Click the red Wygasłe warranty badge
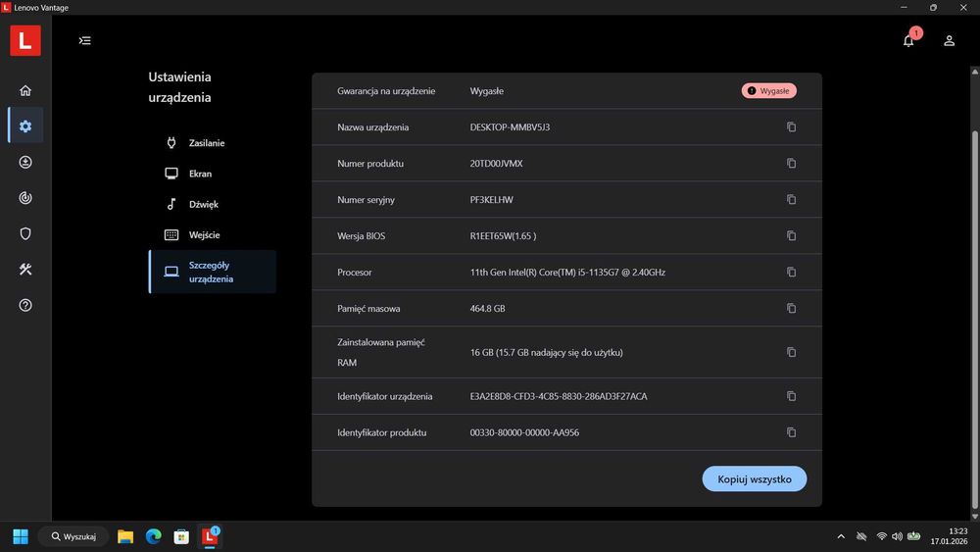The width and height of the screenshot is (980, 552). 768,90
